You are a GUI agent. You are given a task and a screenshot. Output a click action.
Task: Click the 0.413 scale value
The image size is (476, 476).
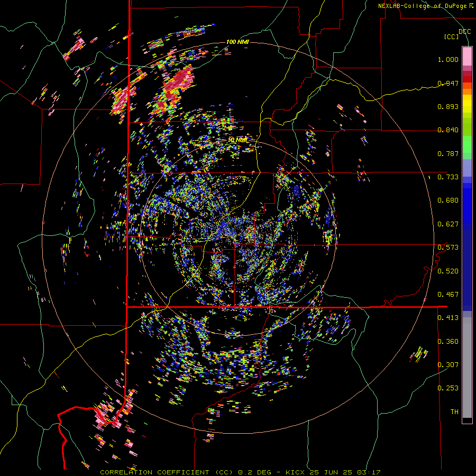pyautogui.click(x=448, y=318)
